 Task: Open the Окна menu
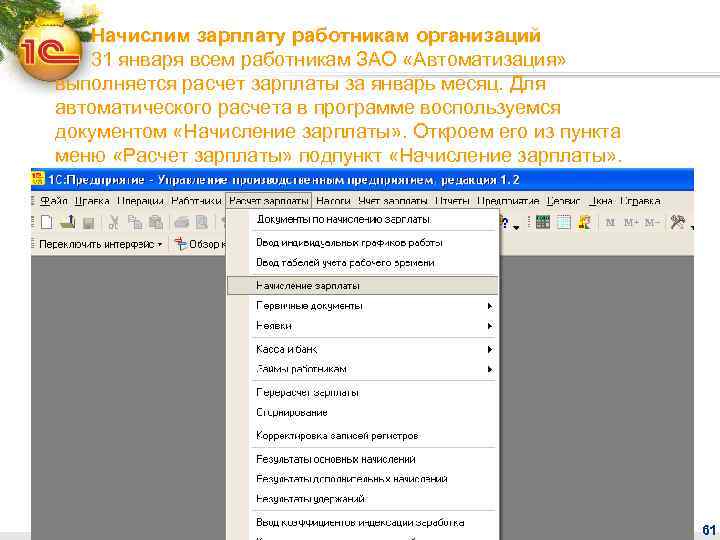(601, 201)
